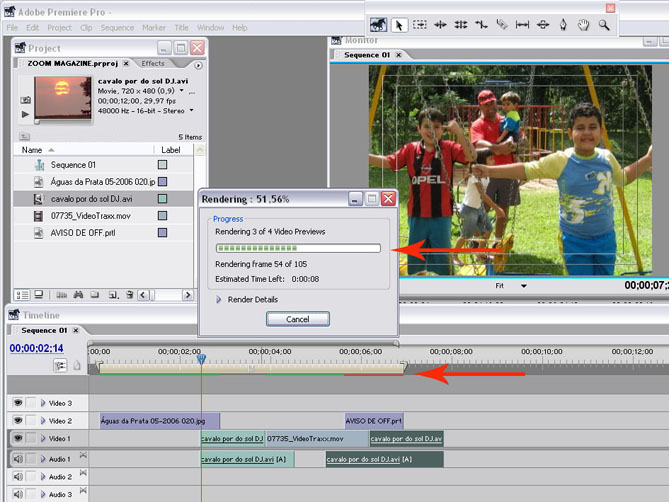Open the Sequence menu

point(117,28)
